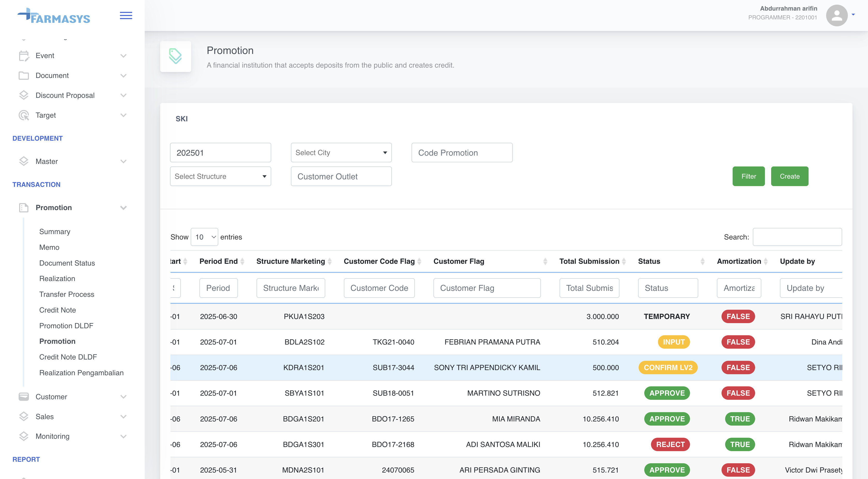This screenshot has width=868, height=479.
Task: Open the Realization Pengambalian submenu item
Action: pos(82,373)
